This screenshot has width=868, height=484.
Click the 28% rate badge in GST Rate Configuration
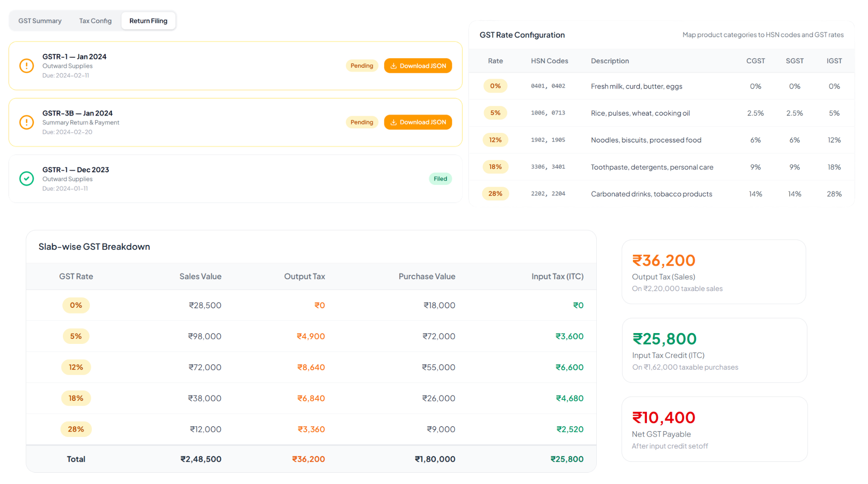pos(495,194)
